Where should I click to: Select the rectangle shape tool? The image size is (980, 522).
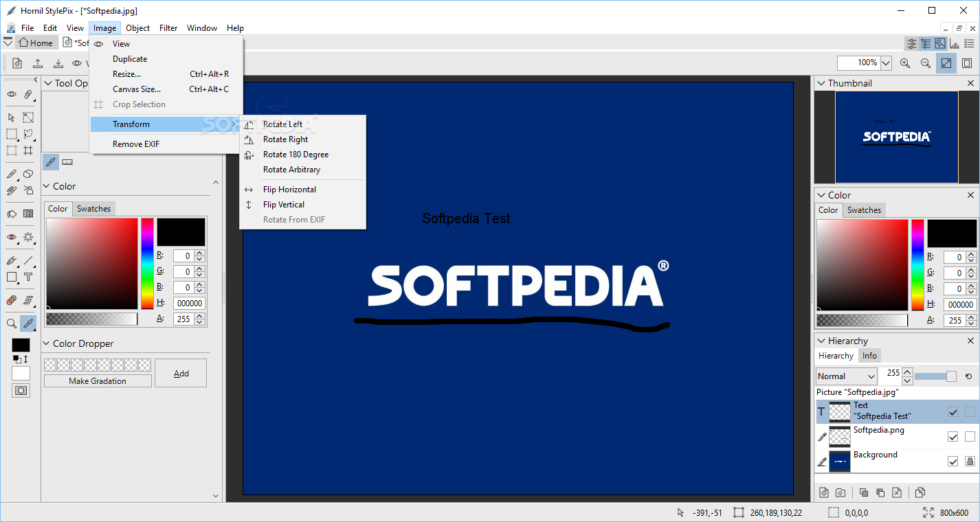(12, 277)
